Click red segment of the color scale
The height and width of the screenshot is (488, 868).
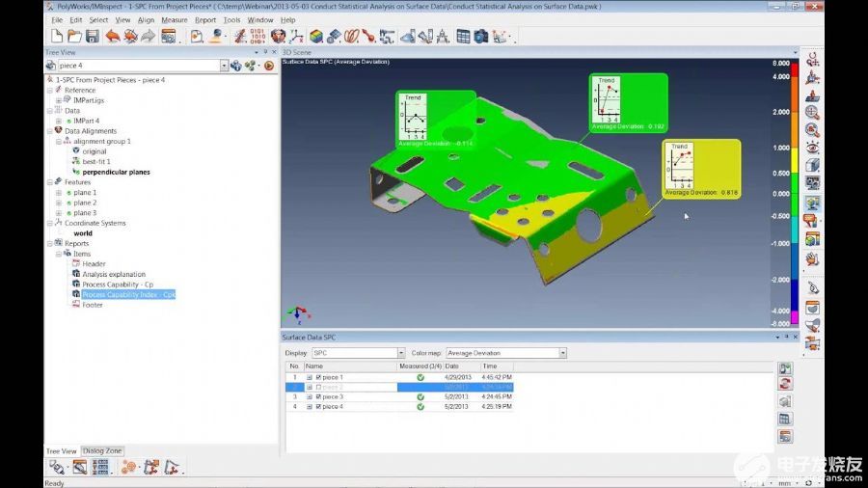(795, 70)
